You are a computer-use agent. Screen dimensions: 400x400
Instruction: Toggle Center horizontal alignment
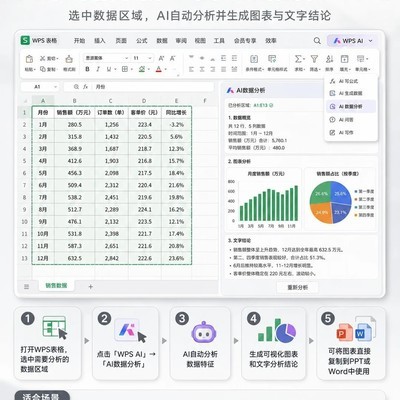point(202,69)
